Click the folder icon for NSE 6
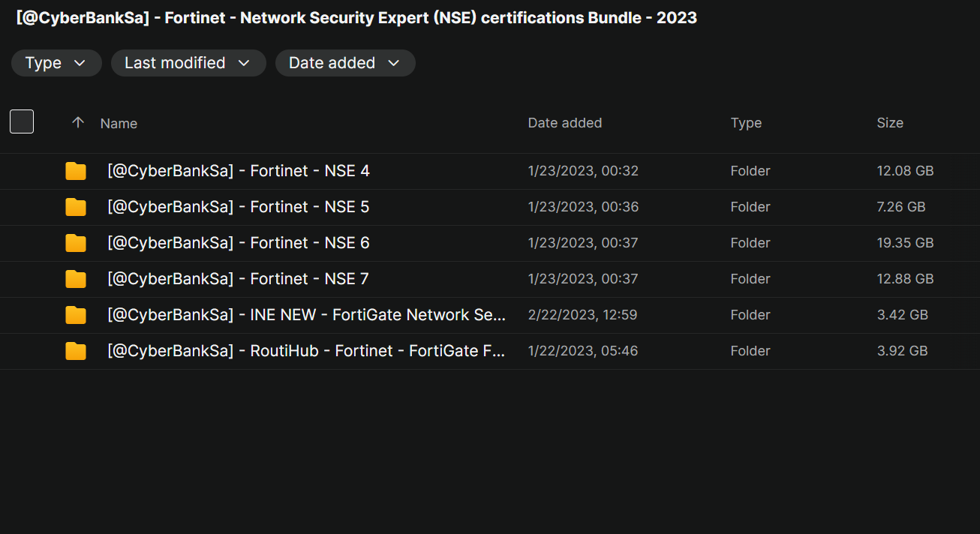Screen dimensions: 980x534 click(x=76, y=243)
